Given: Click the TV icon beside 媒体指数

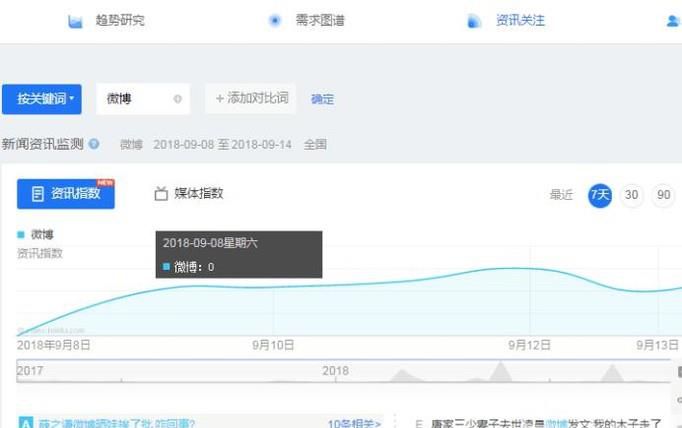Looking at the screenshot, I should 161,194.
